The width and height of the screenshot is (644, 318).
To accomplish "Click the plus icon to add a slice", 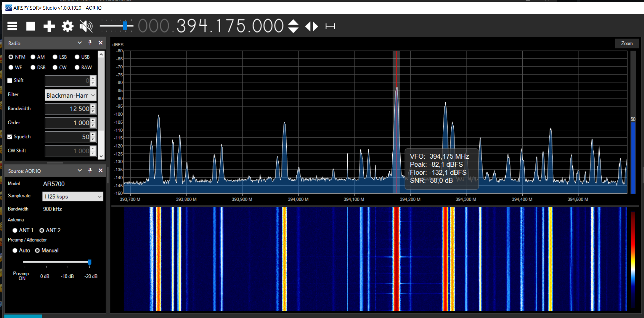I will pyautogui.click(x=49, y=26).
